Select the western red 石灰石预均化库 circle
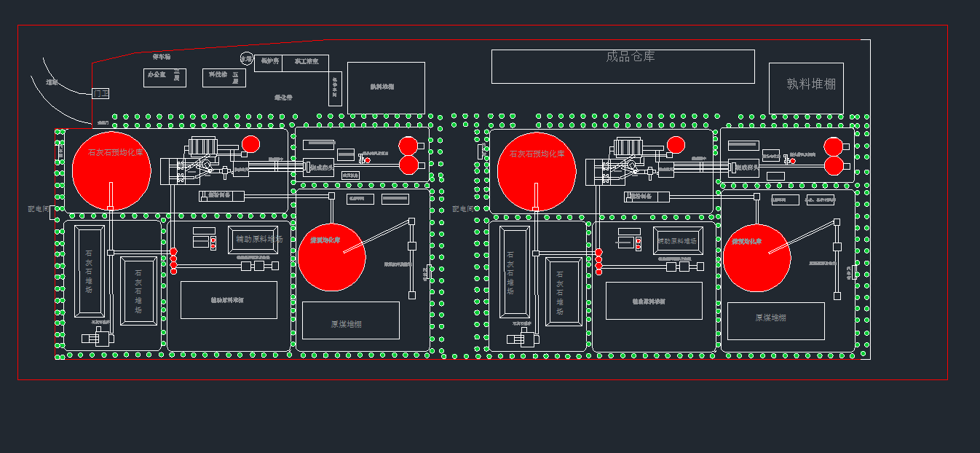The height and width of the screenshot is (453, 980). (x=111, y=171)
